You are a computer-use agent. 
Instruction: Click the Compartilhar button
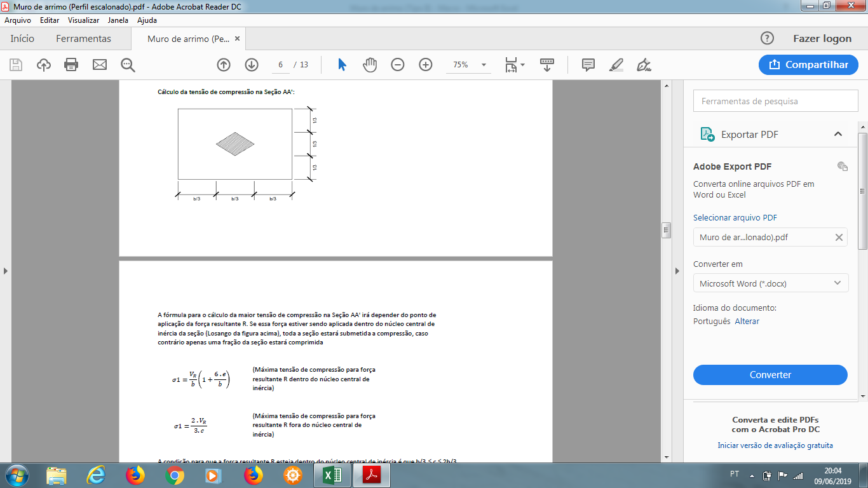tap(808, 65)
